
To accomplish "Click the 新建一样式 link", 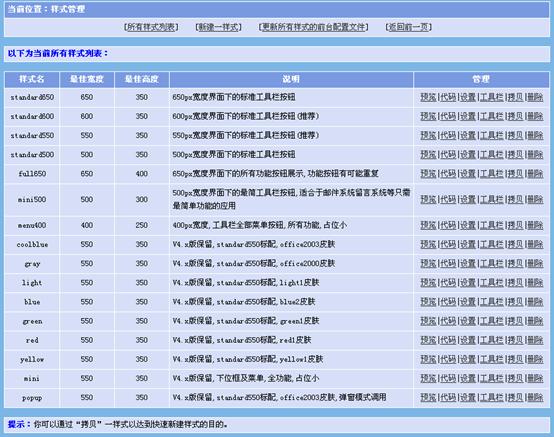I will tap(218, 27).
